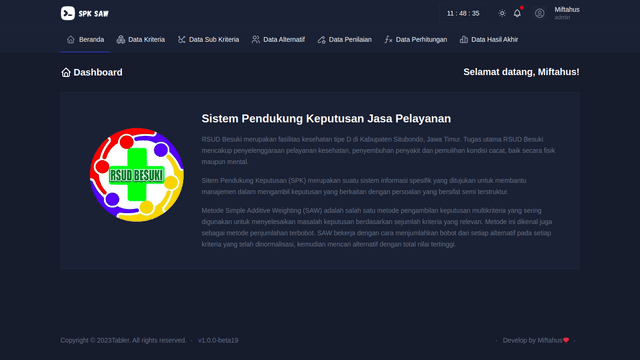640x360 pixels.
Task: Click the function icon for Data Perhitungan
Action: coord(388,40)
